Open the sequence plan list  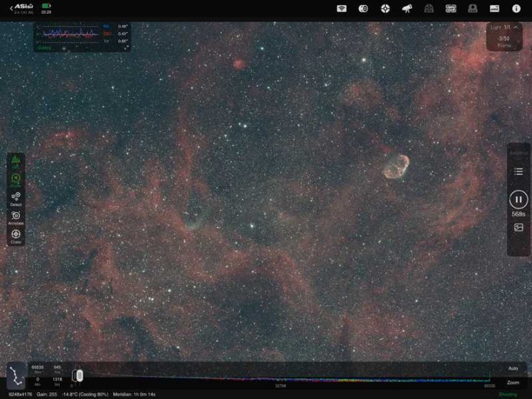tap(519, 171)
